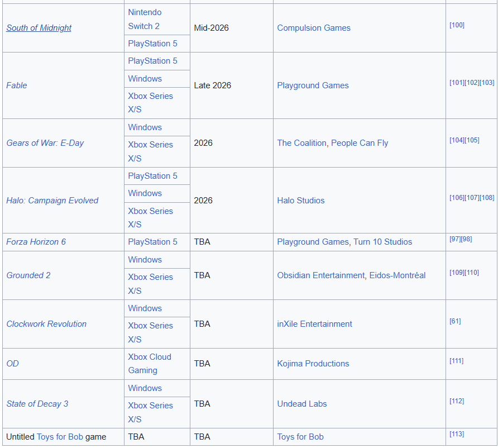Image resolution: width=498 pixels, height=448 pixels.
Task: Click Windows link in Halo row
Action: coord(145,193)
